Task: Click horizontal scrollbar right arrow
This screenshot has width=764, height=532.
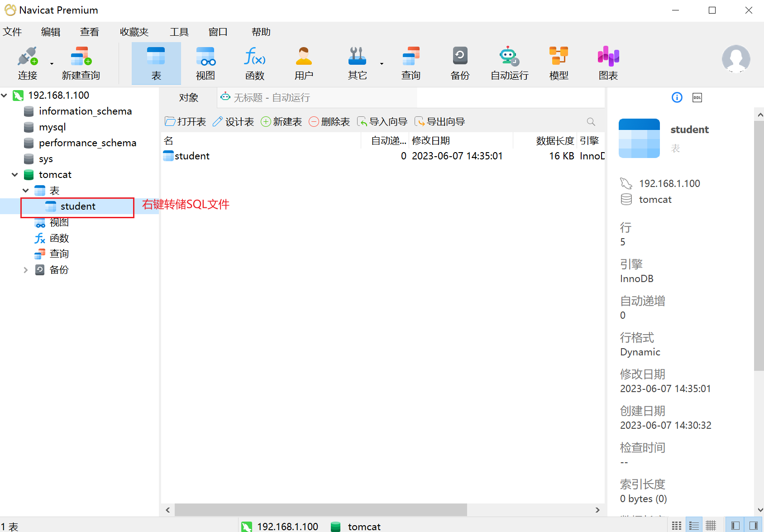Action: tap(597, 510)
